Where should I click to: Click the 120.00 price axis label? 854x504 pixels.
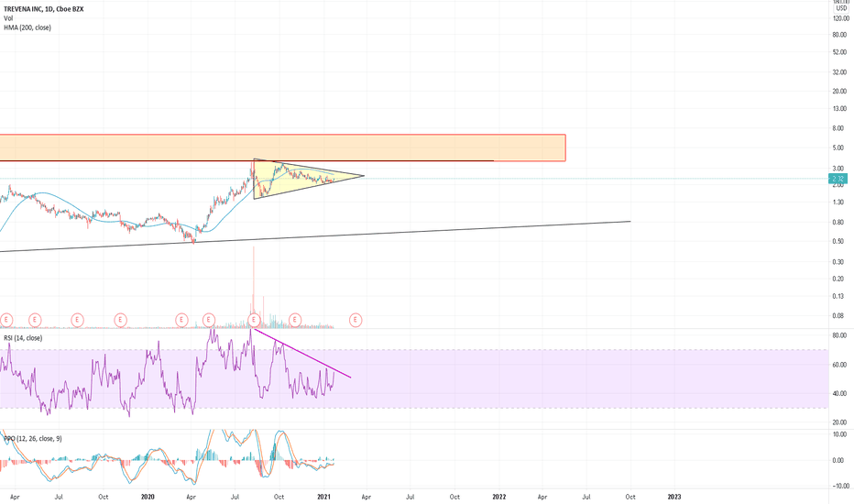[x=840, y=18]
